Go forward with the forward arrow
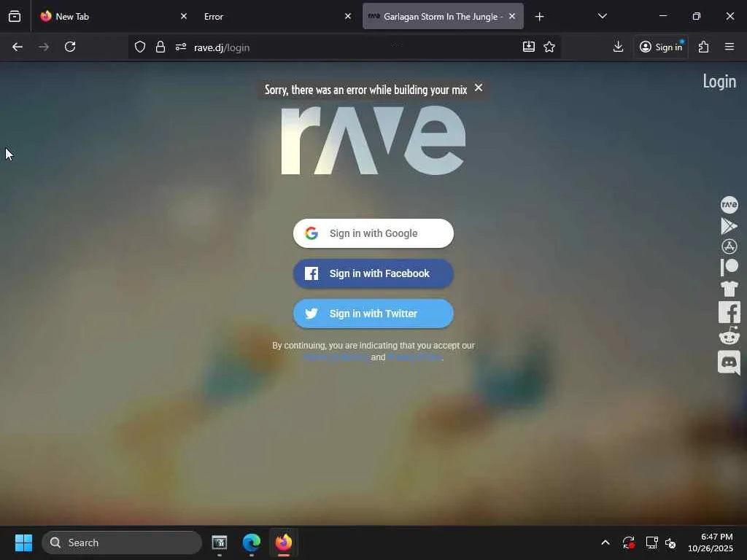 (44, 47)
